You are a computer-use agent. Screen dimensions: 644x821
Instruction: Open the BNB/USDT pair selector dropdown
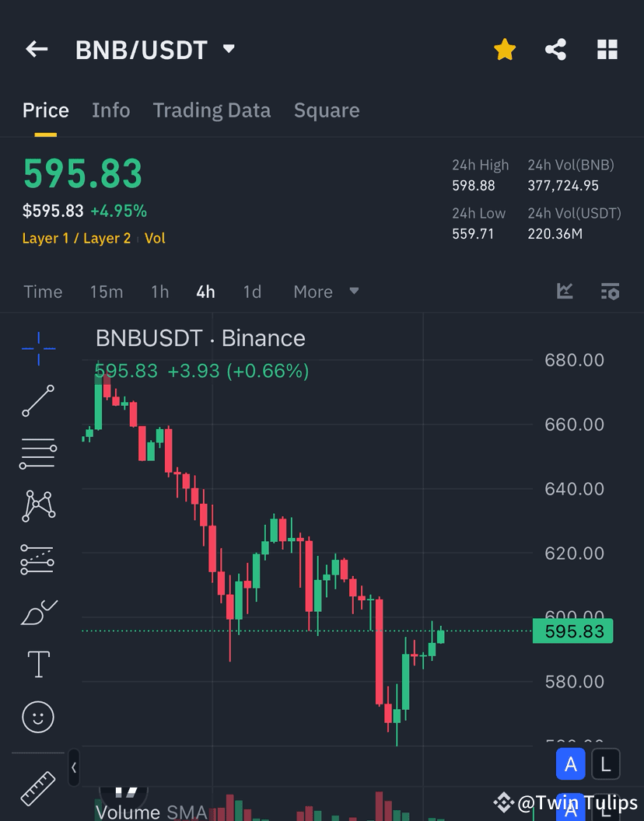(x=229, y=48)
